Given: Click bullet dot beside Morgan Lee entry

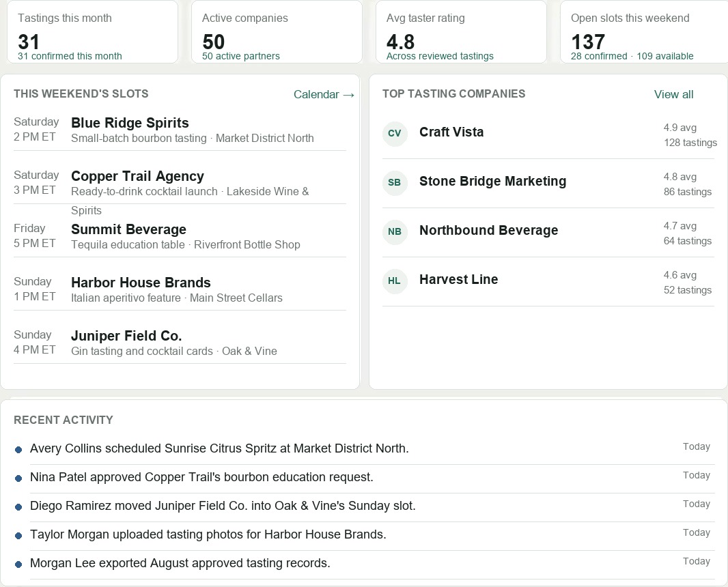Looking at the screenshot, I should [x=18, y=564].
